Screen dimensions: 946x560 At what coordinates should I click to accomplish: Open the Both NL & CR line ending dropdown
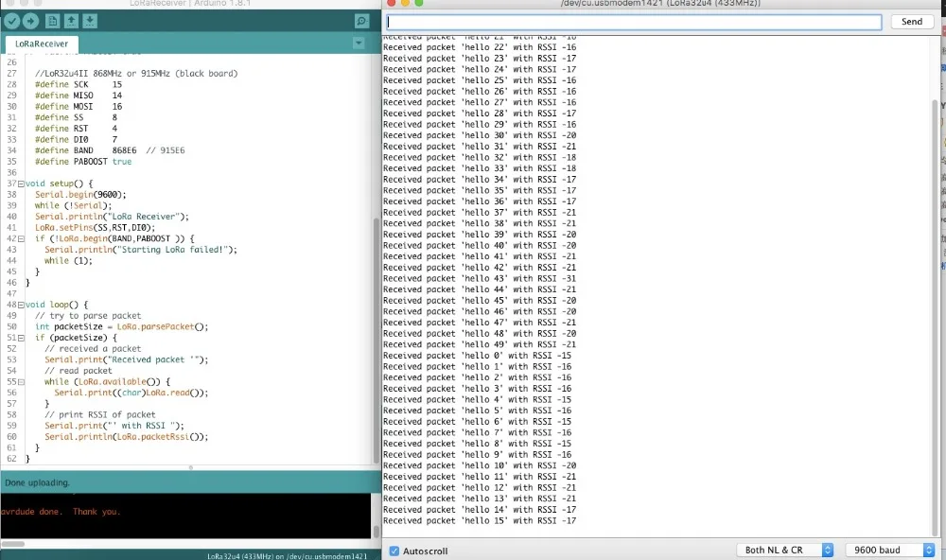[785, 550]
